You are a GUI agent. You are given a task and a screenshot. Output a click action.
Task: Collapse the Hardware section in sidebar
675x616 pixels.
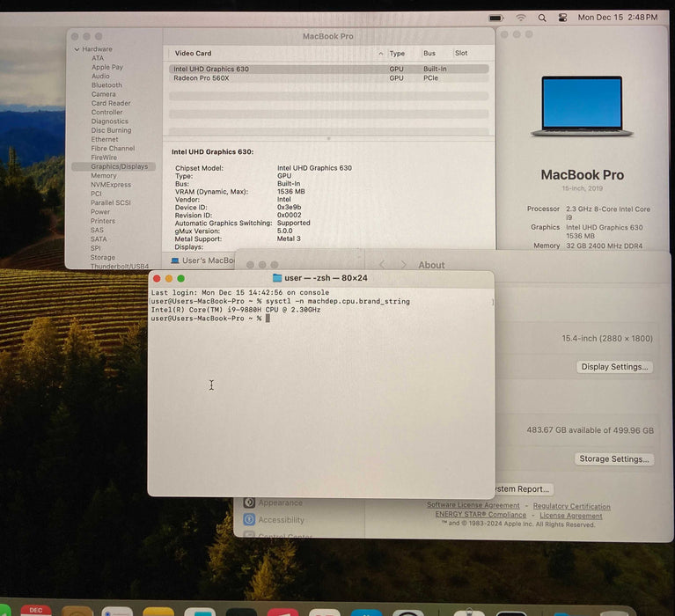click(x=77, y=49)
